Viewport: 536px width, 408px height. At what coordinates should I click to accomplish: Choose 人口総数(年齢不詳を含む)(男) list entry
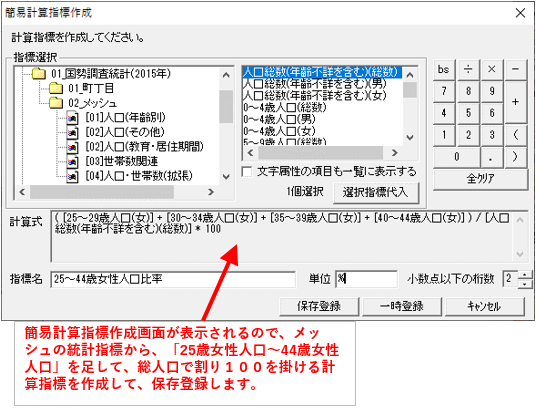pyautogui.click(x=314, y=83)
